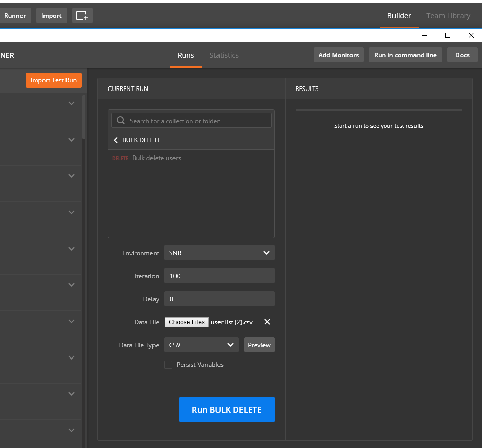The image size is (482, 448).
Task: Click Choose Files for the data file
Action: pyautogui.click(x=187, y=322)
